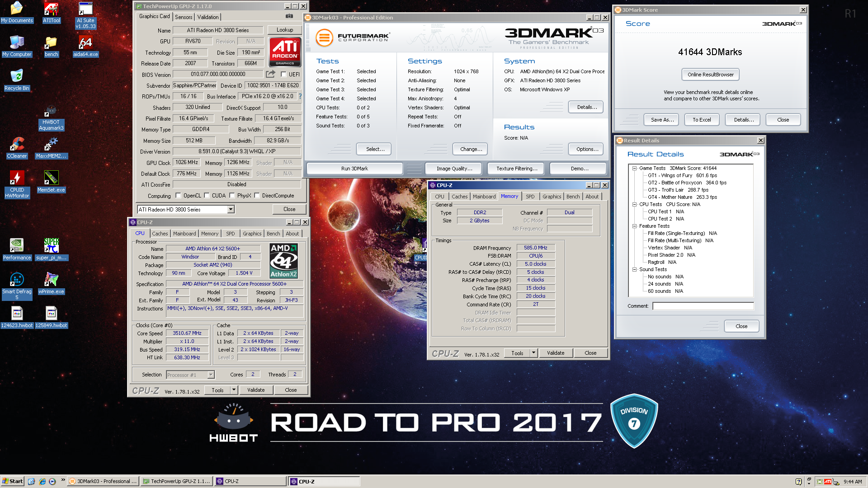Launch HWBOT Aquamark3 shortcut
Screen dimensions: 868x488
pyautogui.click(x=51, y=118)
